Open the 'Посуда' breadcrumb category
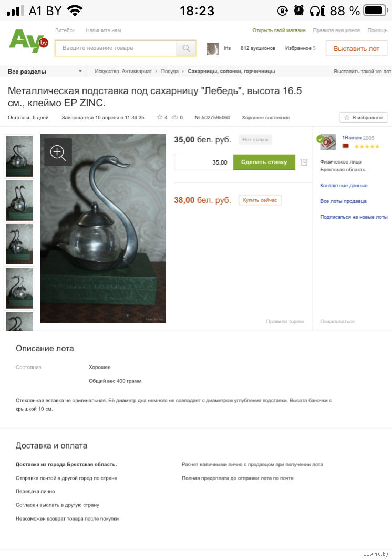Viewport: 392px width, 560px height. pos(170,72)
